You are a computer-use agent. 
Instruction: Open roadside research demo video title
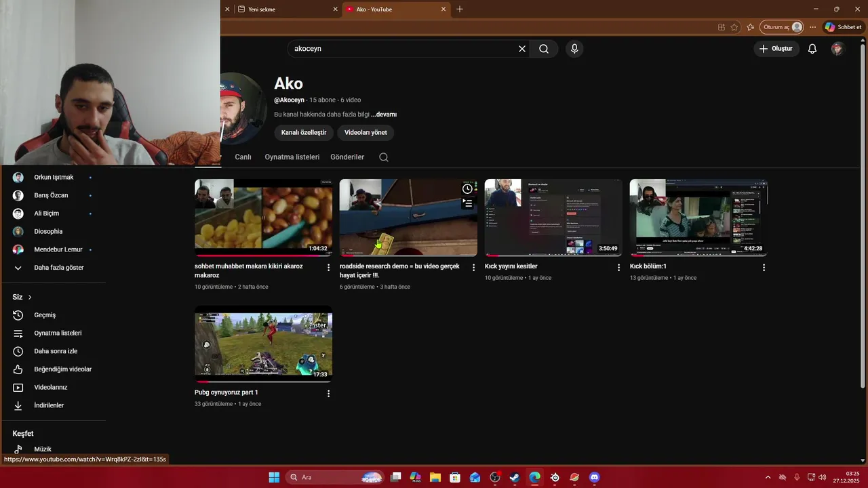(x=399, y=271)
